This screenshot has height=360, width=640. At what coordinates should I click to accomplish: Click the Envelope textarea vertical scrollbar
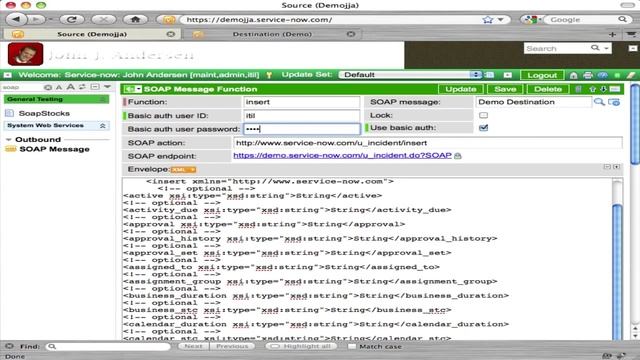pos(618,259)
